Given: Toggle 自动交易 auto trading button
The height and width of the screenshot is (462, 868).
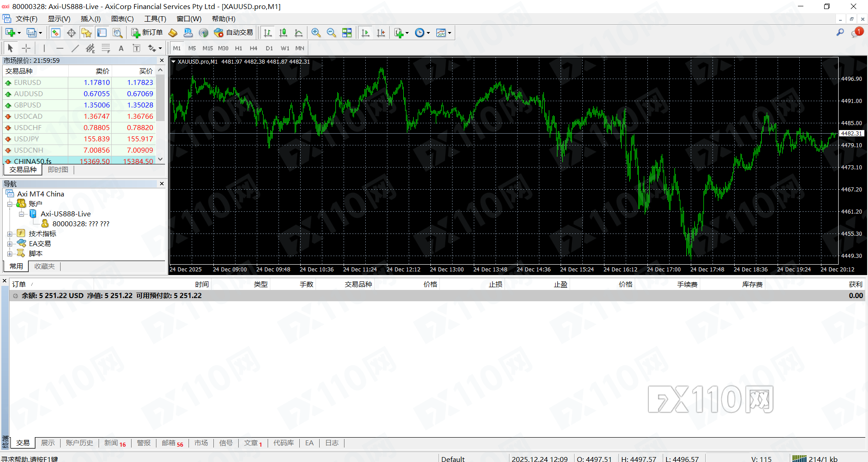Looking at the screenshot, I should pyautogui.click(x=234, y=33).
